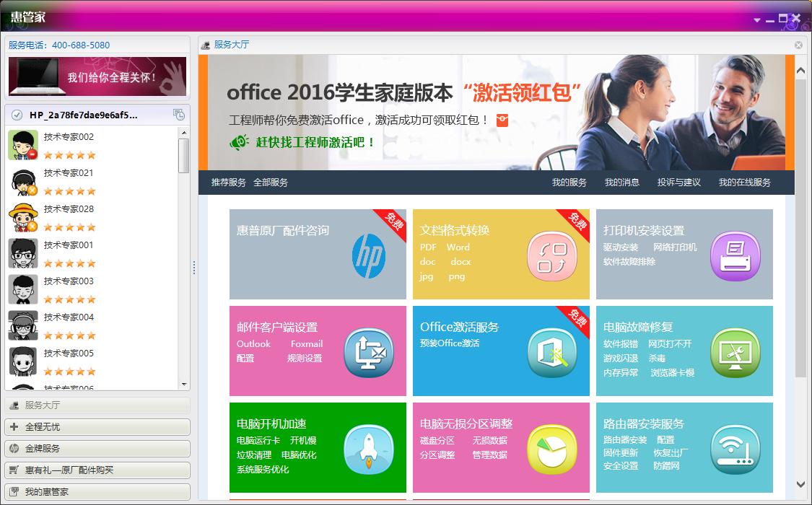Open the 文档格式转换 tile title

pos(455,230)
